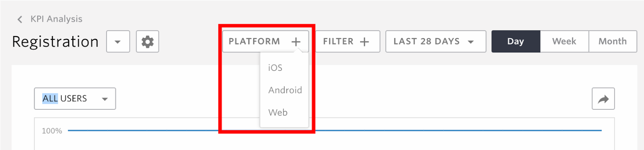Choose Web in the platform list
Image resolution: width=644 pixels, height=150 pixels.
[x=278, y=113]
